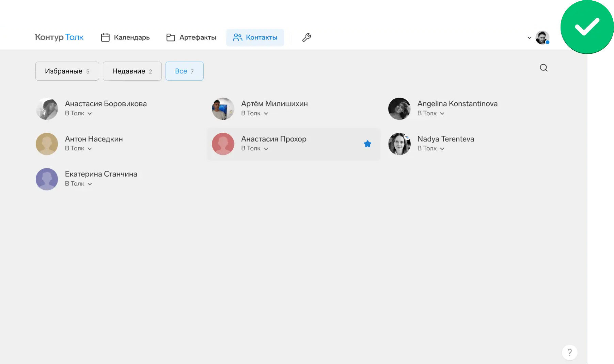Show Недавние contacts filter
Image resolution: width=614 pixels, height=364 pixels.
(132, 71)
